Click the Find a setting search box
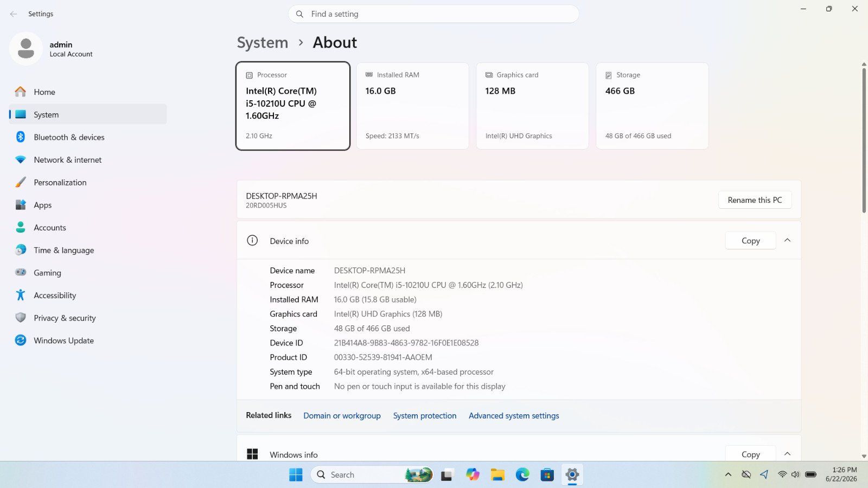This screenshot has height=488, width=868. pos(433,14)
